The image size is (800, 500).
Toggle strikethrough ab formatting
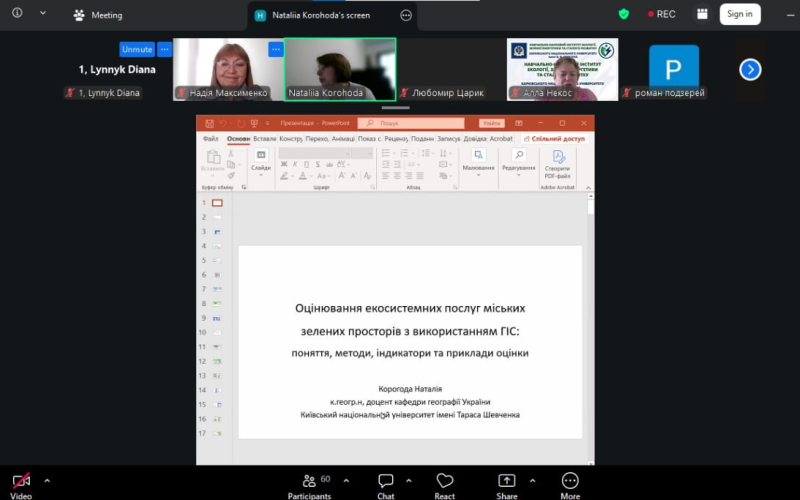[x=329, y=164]
